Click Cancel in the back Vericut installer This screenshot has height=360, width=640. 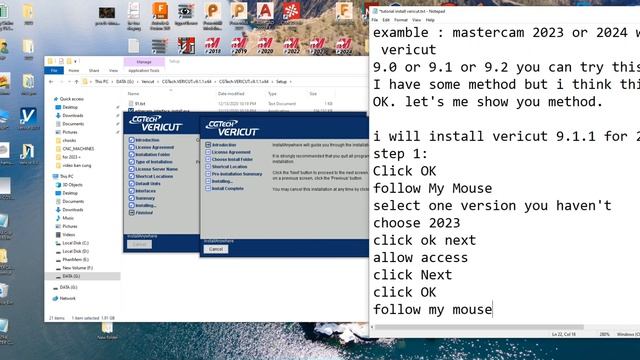tap(139, 244)
